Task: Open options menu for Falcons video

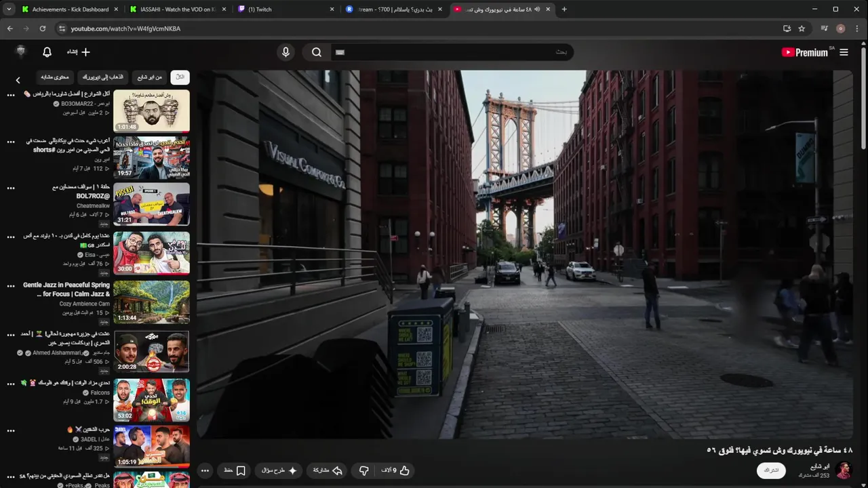Action: (11, 384)
